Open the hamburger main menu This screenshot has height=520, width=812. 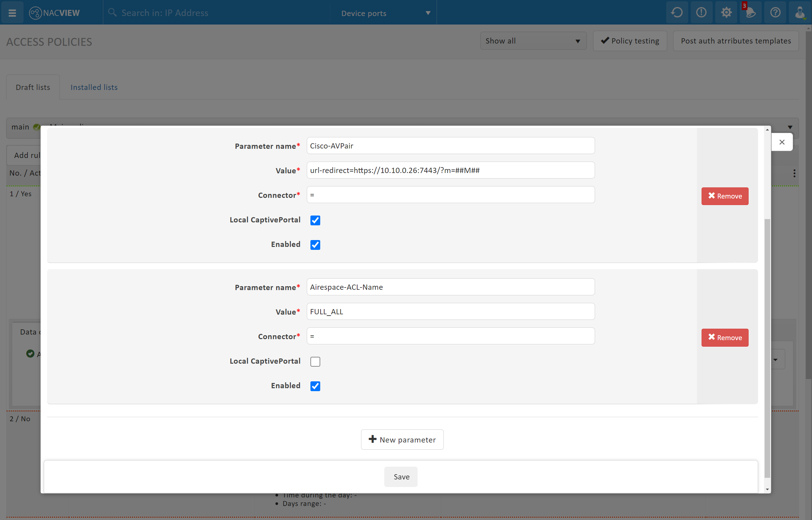[12, 13]
